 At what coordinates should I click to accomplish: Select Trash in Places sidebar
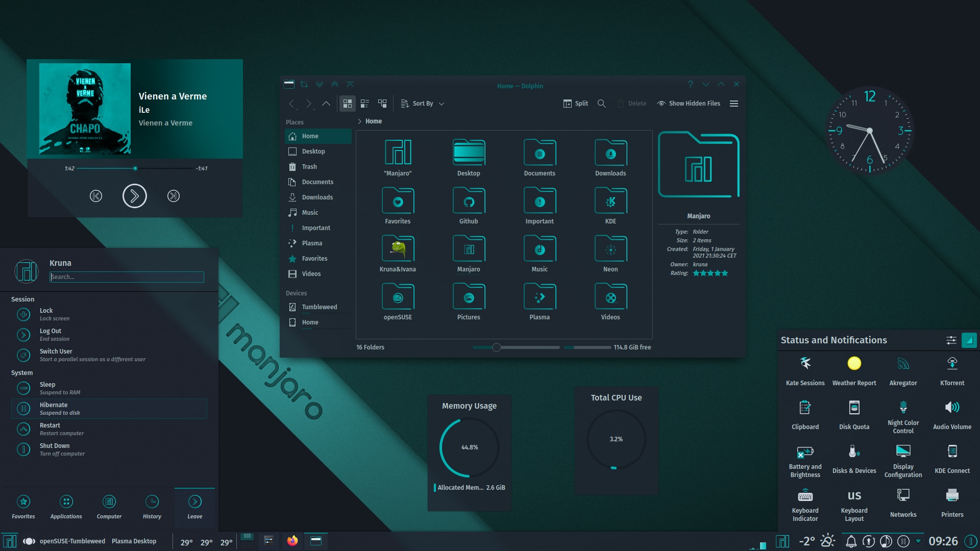click(318, 167)
